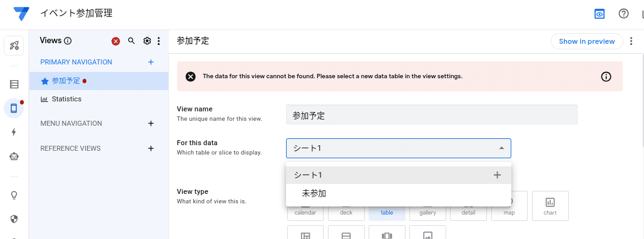Open the Security shield icon
644x239 pixels.
(x=14, y=218)
